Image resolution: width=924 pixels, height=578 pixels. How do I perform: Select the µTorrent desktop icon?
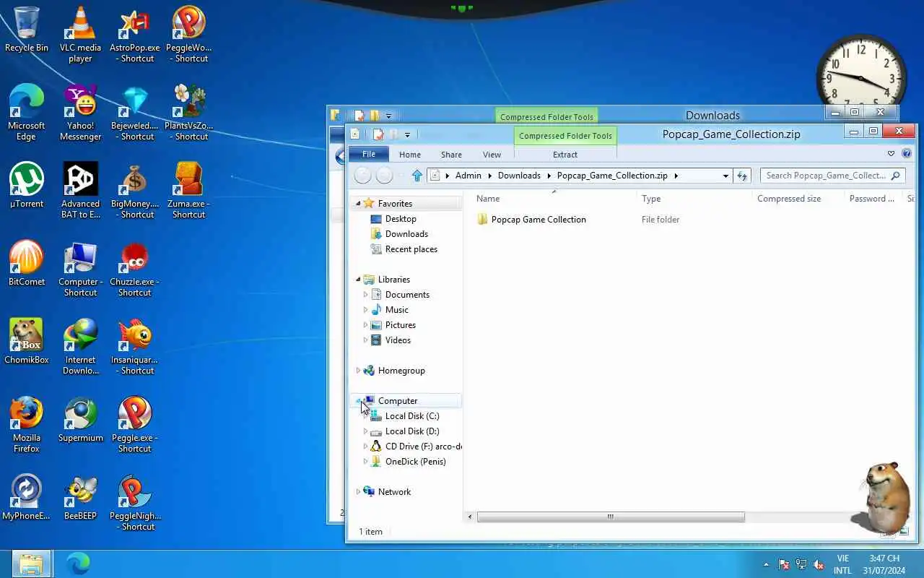click(27, 186)
